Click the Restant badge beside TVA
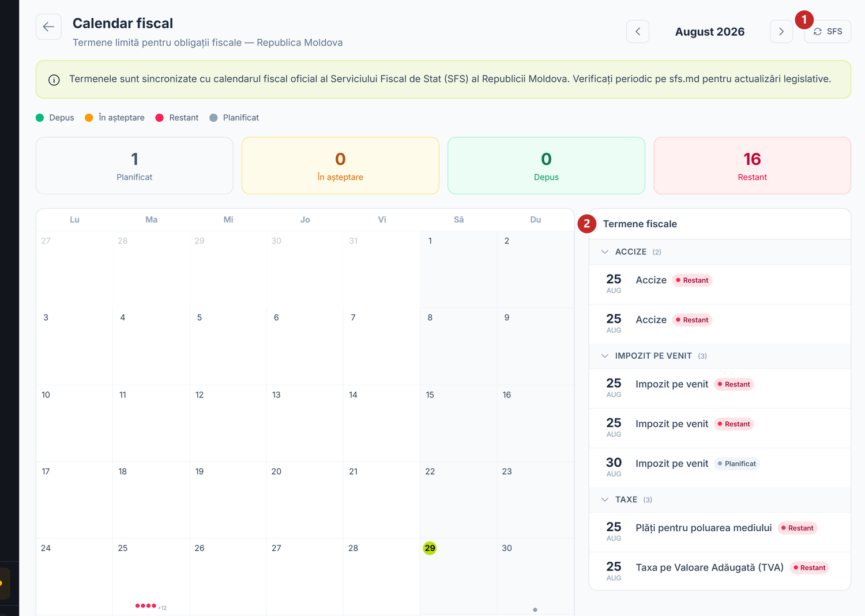Viewport: 865px width, 616px height. point(809,568)
